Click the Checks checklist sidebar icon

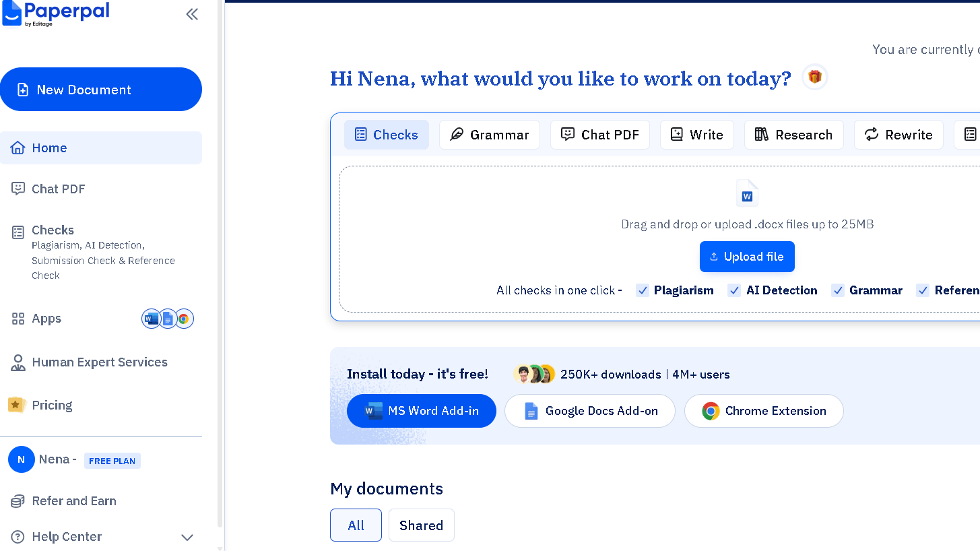(18, 232)
